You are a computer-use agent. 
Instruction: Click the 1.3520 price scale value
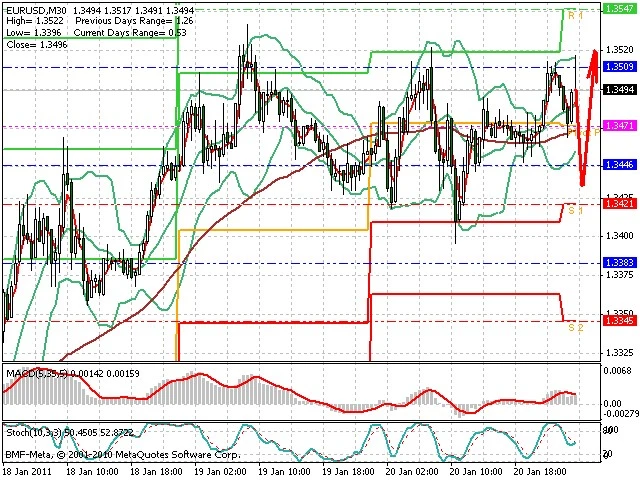[620, 49]
